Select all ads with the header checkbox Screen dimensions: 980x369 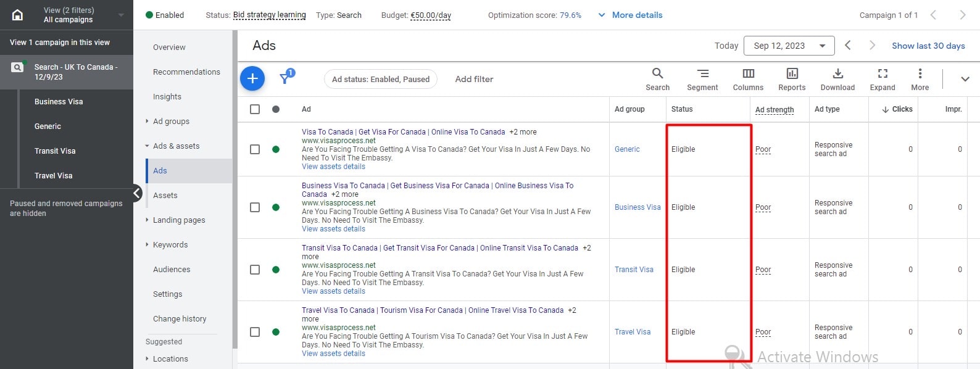click(x=255, y=109)
